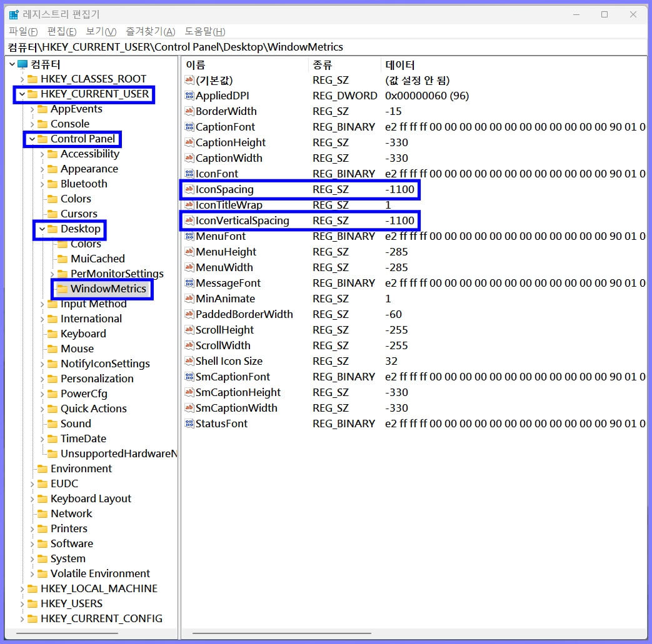Collapse the Desktop key

(42, 229)
